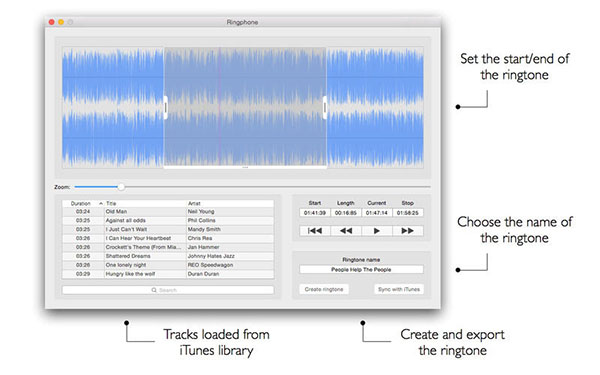The height and width of the screenshot is (375, 600).
Task: Click the Zoom slider knob
Action: coord(121,187)
